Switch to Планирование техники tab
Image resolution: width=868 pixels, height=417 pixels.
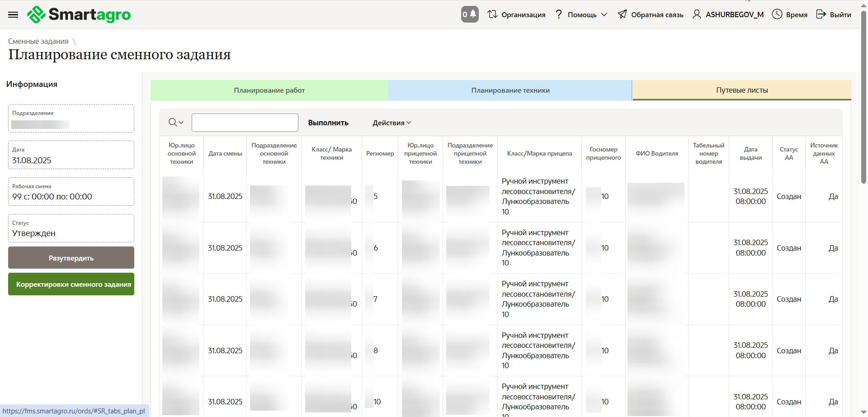(510, 90)
